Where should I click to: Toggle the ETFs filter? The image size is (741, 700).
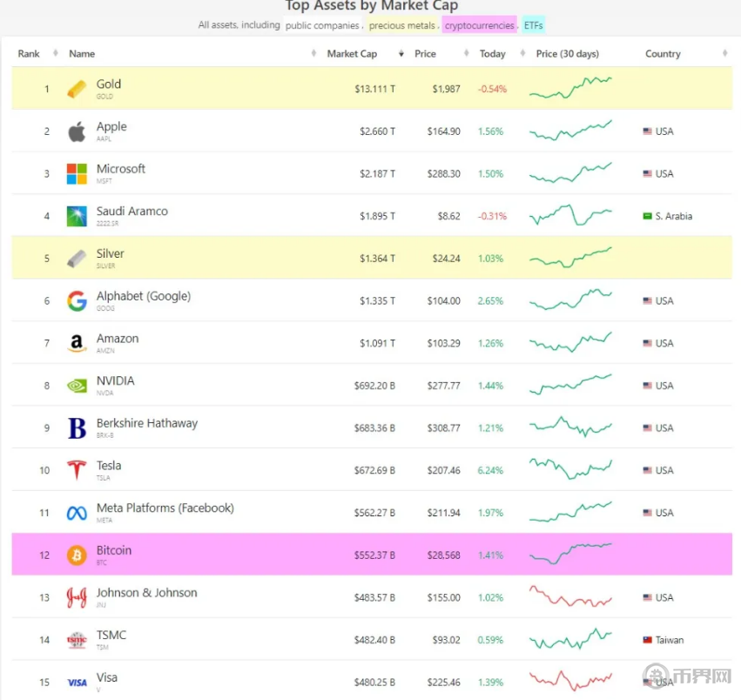point(534,25)
